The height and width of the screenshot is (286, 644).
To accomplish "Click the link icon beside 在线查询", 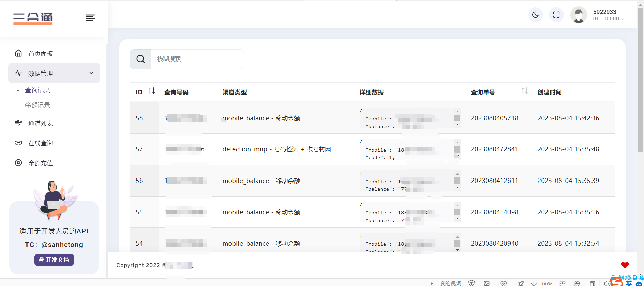I will [x=18, y=143].
